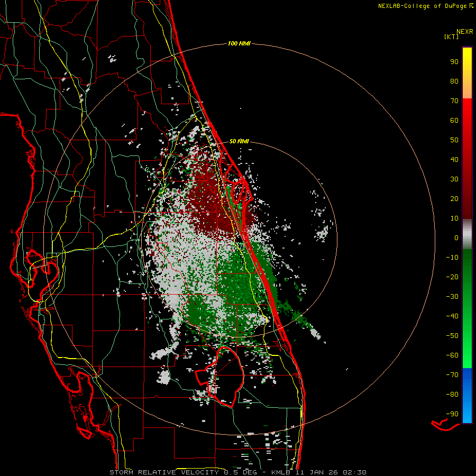476x476 pixels.
Task: Click the -30 knot scale label
Action: pyautogui.click(x=452, y=297)
